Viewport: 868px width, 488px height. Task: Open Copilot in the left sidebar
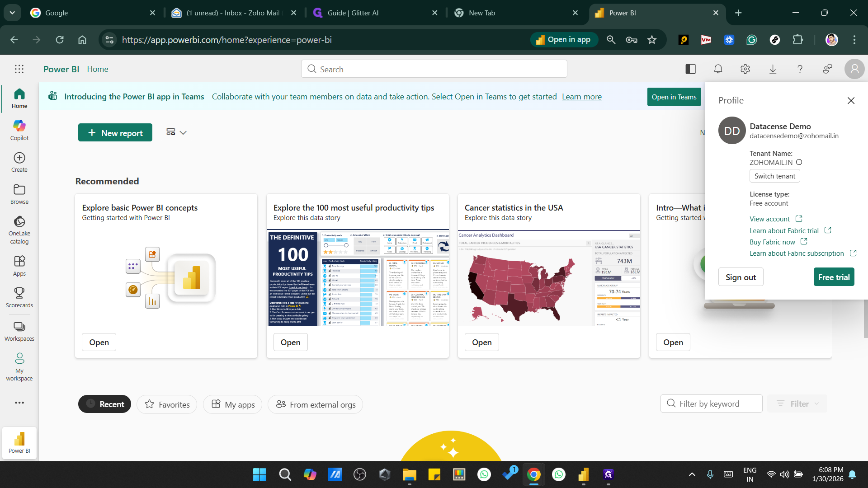pos(19,130)
